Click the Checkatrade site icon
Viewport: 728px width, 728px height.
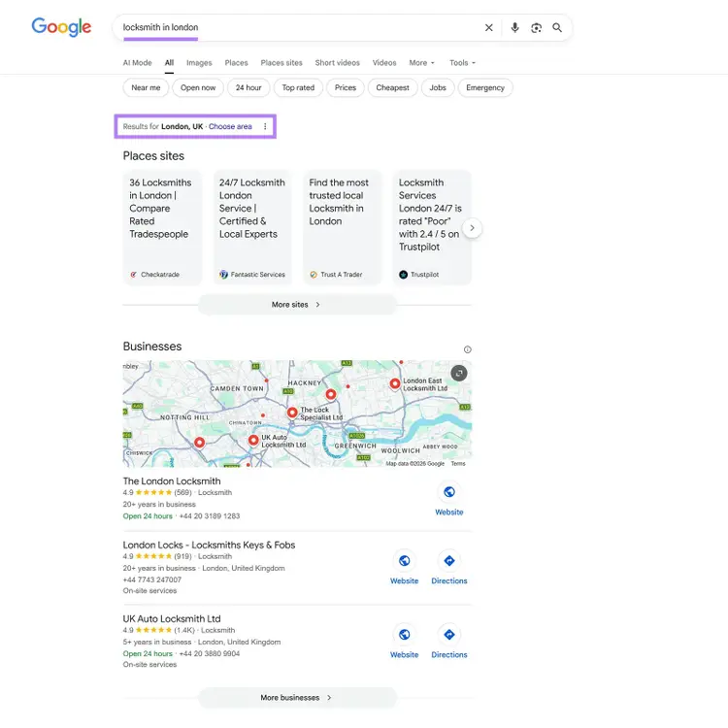pos(134,275)
